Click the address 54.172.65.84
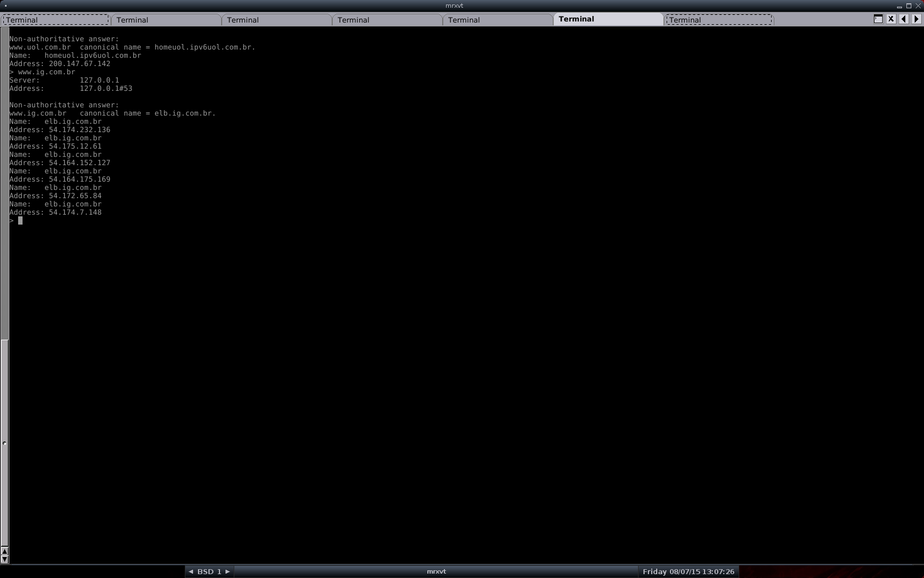Viewport: 924px width, 578px height. pyautogui.click(x=75, y=196)
